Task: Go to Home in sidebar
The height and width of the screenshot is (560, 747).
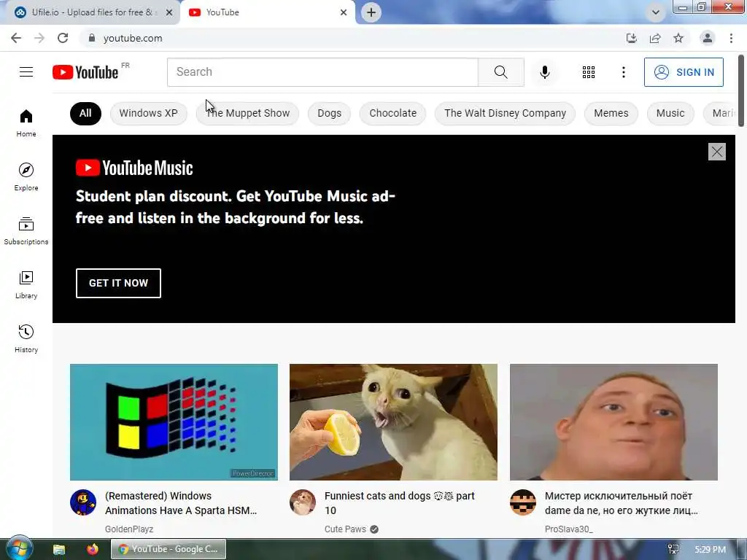Action: pos(26,123)
